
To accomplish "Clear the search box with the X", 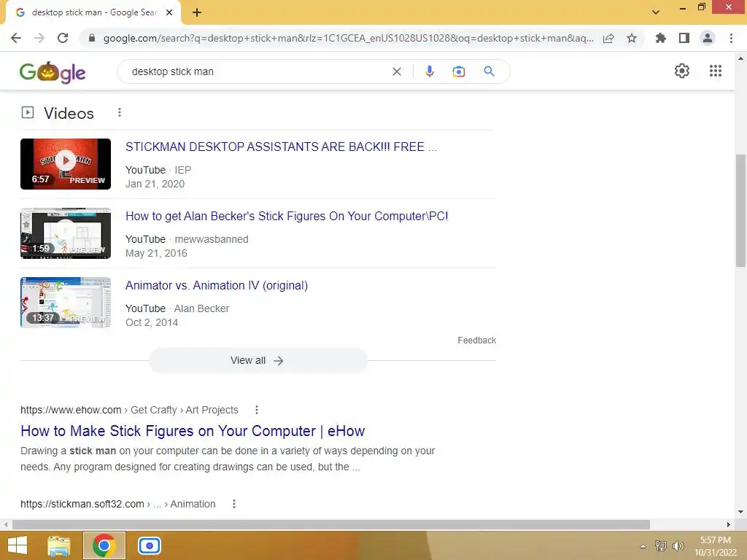I will click(x=396, y=71).
